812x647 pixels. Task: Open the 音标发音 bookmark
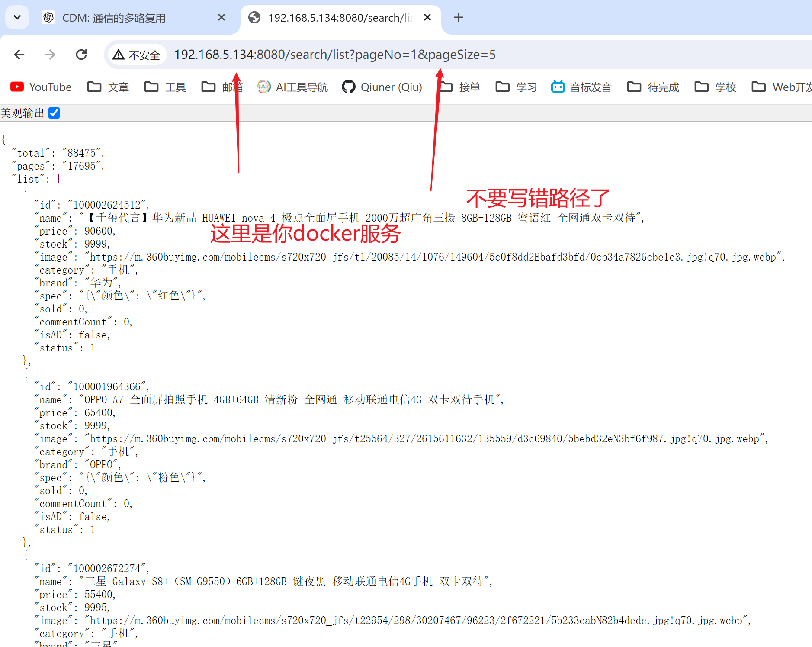[x=581, y=87]
